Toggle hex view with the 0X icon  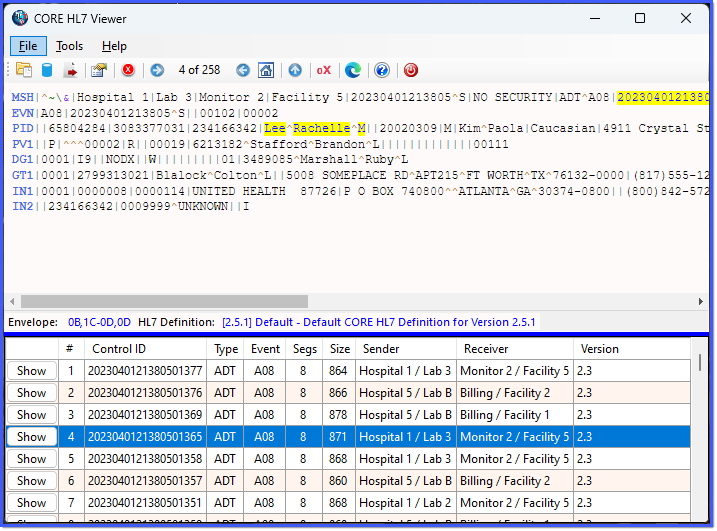[x=324, y=70]
